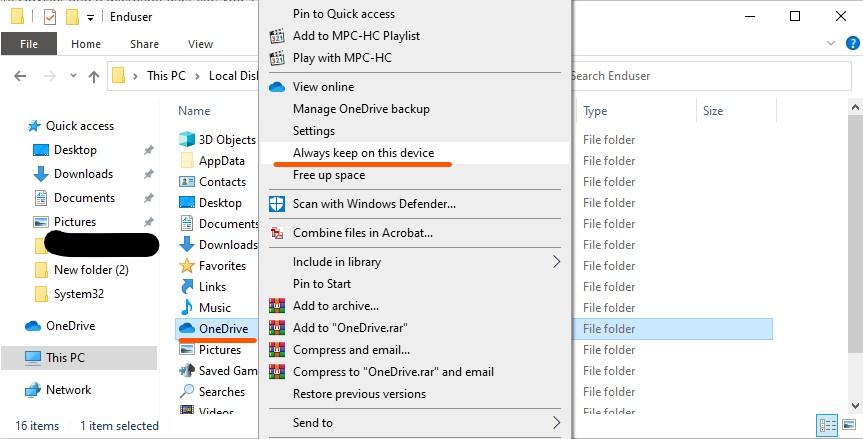
Task: Expand the Send to submenu
Action: point(414,422)
